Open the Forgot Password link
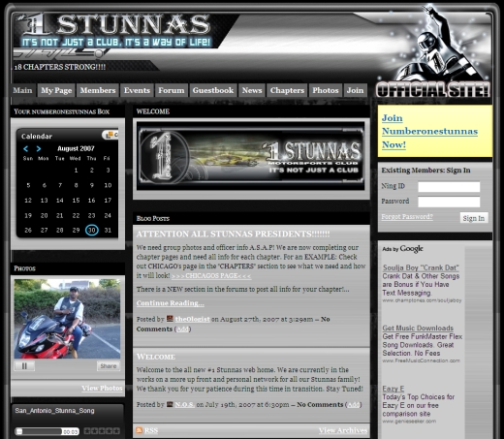 [x=407, y=216]
